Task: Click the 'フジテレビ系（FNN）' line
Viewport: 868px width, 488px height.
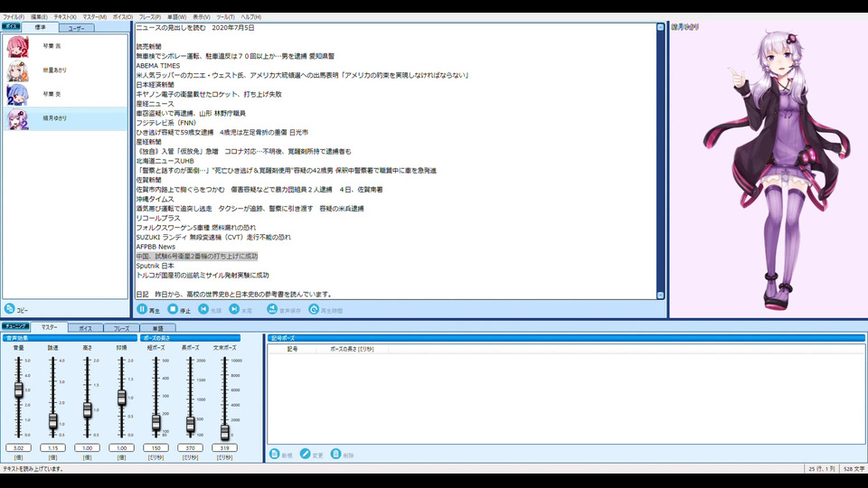Action: pyautogui.click(x=166, y=123)
